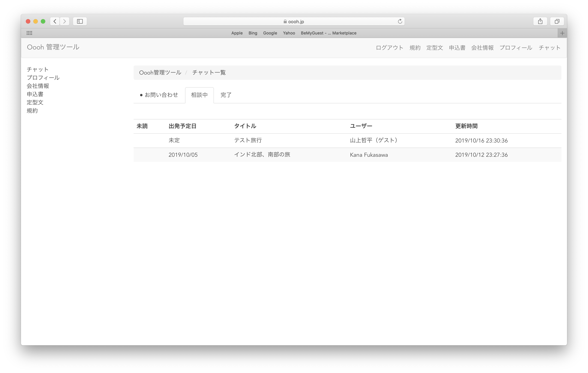Click departure date 2019/10/05
This screenshot has height=373, width=588.
pos(183,155)
